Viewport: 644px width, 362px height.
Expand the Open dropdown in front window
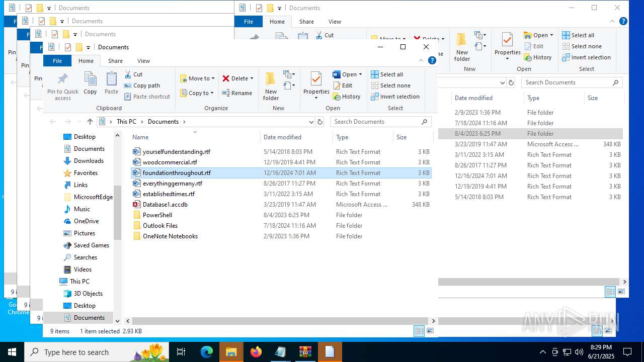360,74
